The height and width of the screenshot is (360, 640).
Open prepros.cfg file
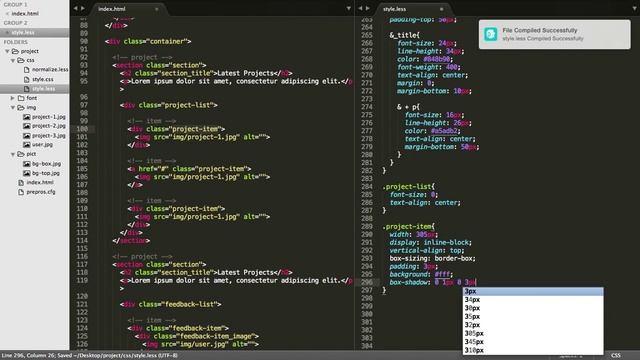pos(41,192)
